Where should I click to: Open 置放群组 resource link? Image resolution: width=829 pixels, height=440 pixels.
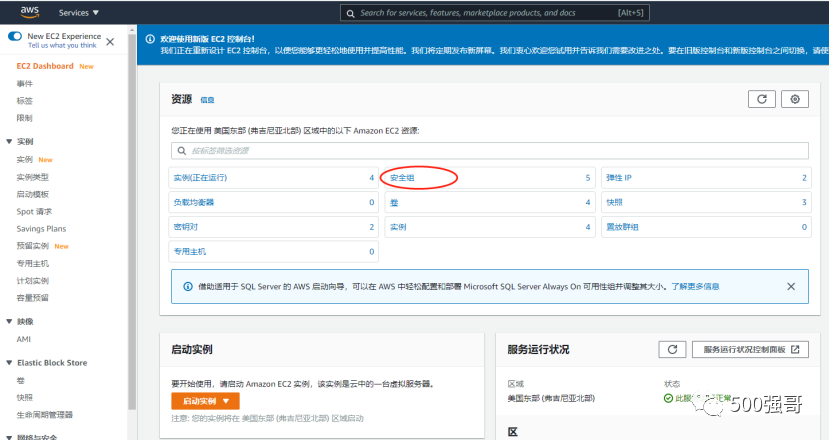[x=622, y=227]
